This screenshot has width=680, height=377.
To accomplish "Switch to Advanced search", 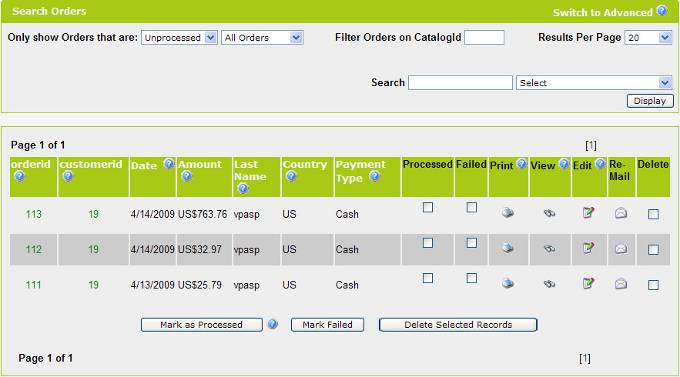I will click(602, 12).
